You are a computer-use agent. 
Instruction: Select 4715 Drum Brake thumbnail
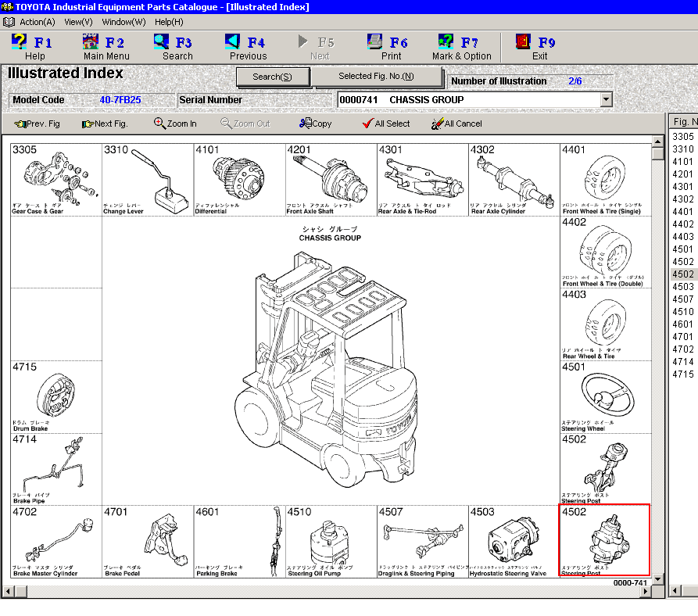pos(56,397)
